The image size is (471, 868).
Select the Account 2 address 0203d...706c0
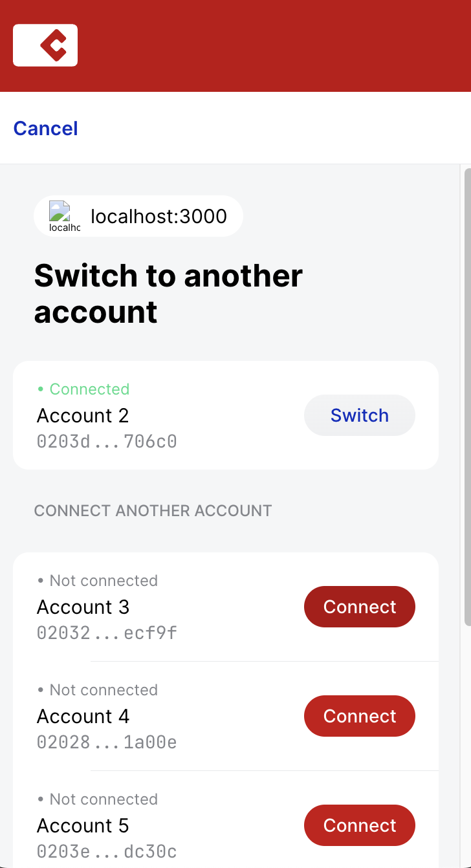(107, 440)
